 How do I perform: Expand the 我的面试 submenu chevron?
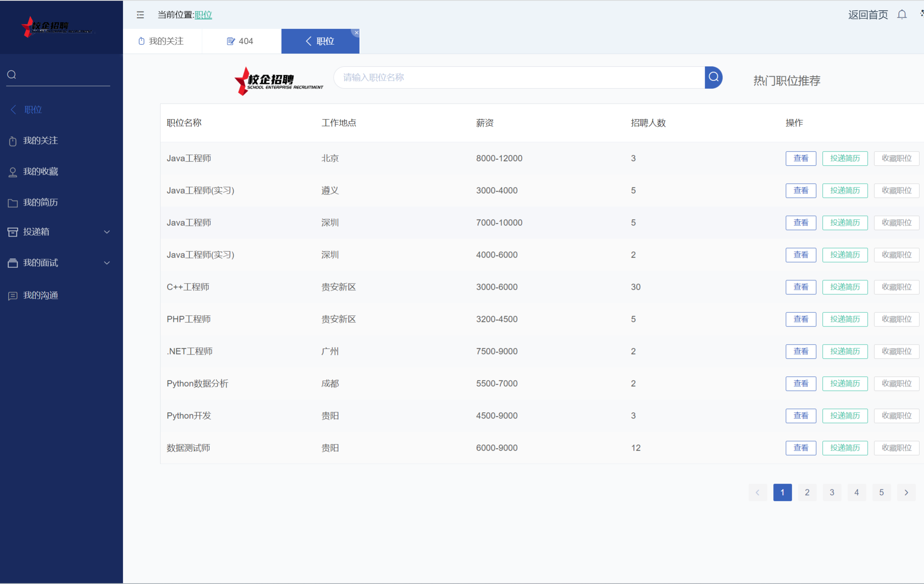point(107,263)
